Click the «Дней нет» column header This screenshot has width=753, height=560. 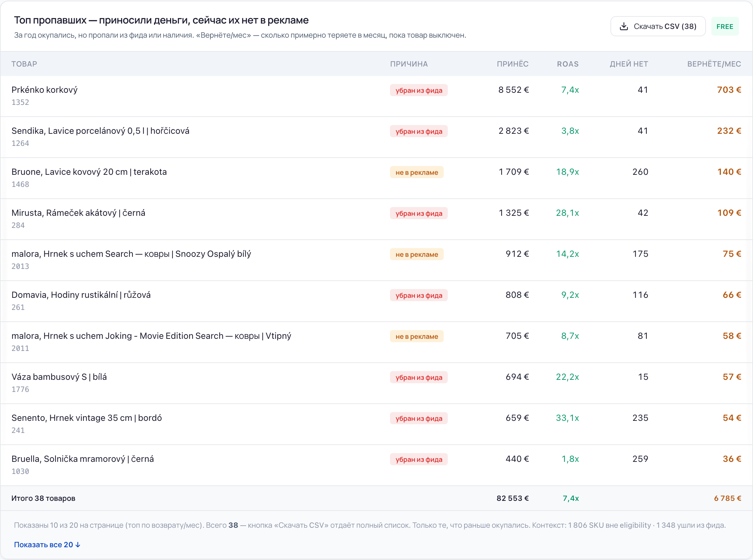(629, 64)
